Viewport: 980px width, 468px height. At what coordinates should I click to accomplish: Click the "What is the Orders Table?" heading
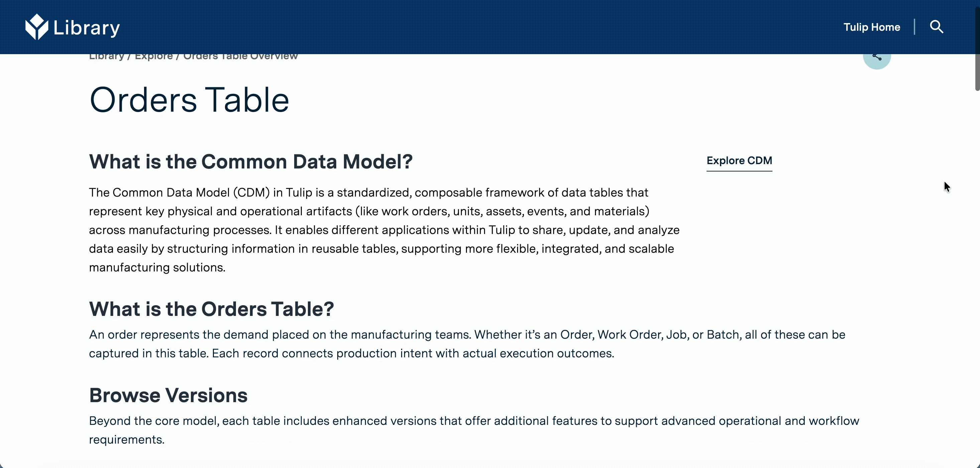click(x=211, y=309)
